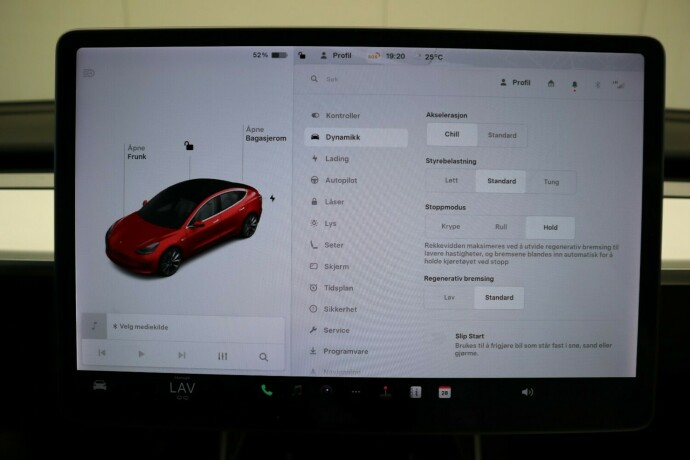The image size is (690, 460).
Task: Open Profil in the settings header
Action: pyautogui.click(x=515, y=82)
